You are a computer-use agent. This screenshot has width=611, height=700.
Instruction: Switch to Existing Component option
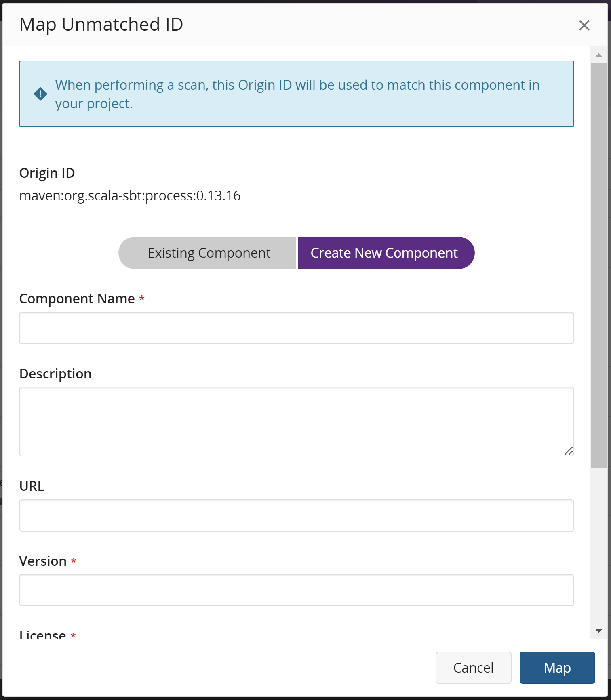(x=207, y=253)
